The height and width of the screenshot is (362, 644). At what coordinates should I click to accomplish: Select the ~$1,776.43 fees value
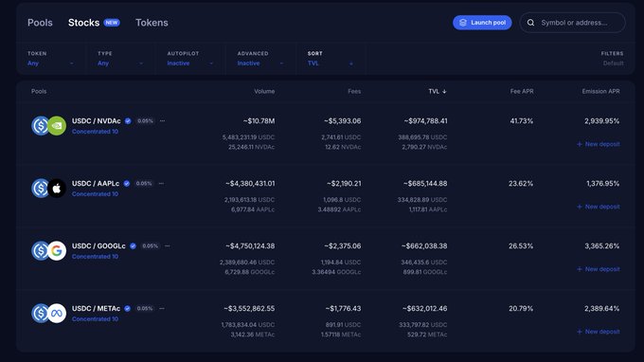pyautogui.click(x=343, y=308)
